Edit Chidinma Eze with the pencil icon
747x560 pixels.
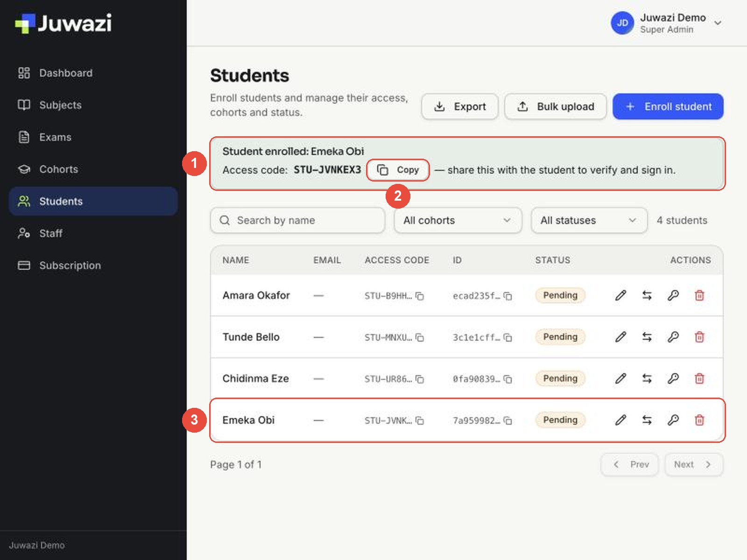point(620,378)
